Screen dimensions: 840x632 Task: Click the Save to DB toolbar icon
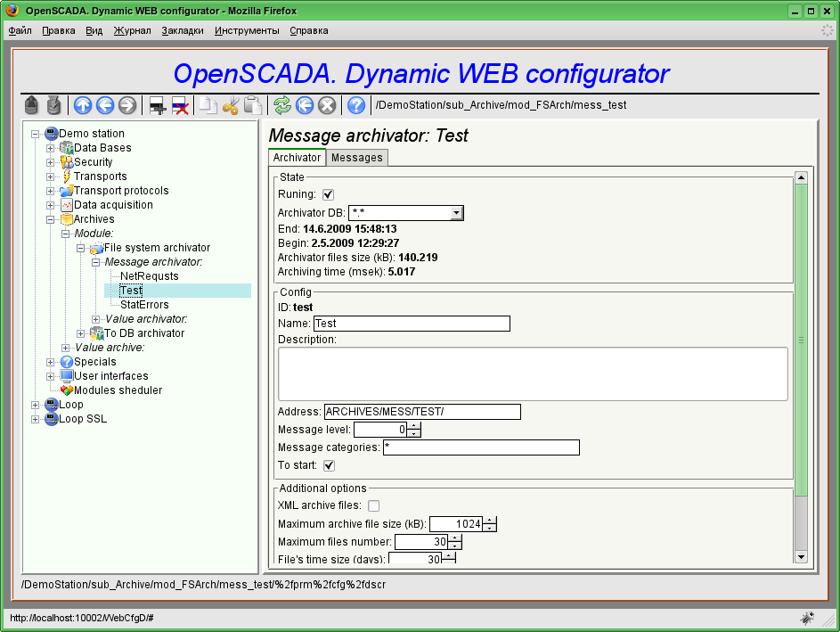pyautogui.click(x=53, y=105)
